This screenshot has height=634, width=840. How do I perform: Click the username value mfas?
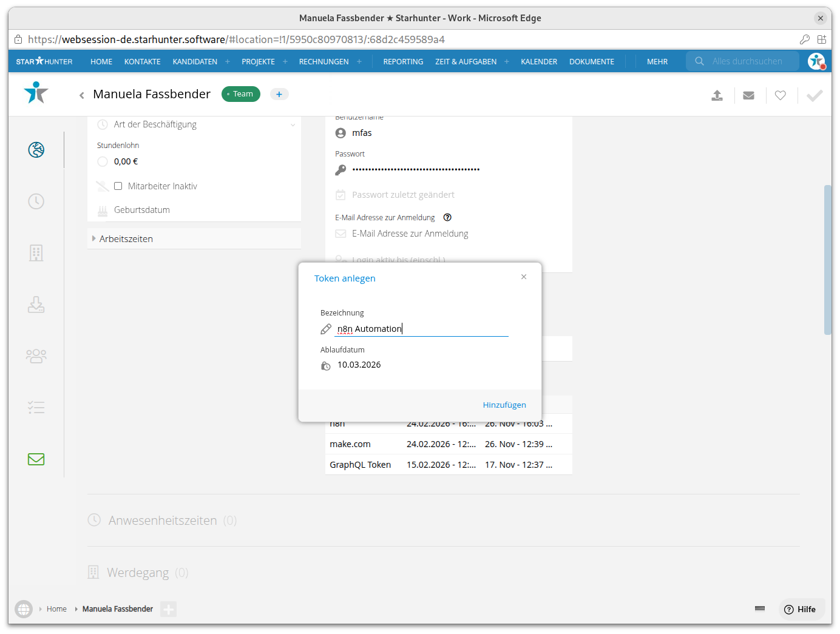tap(362, 133)
